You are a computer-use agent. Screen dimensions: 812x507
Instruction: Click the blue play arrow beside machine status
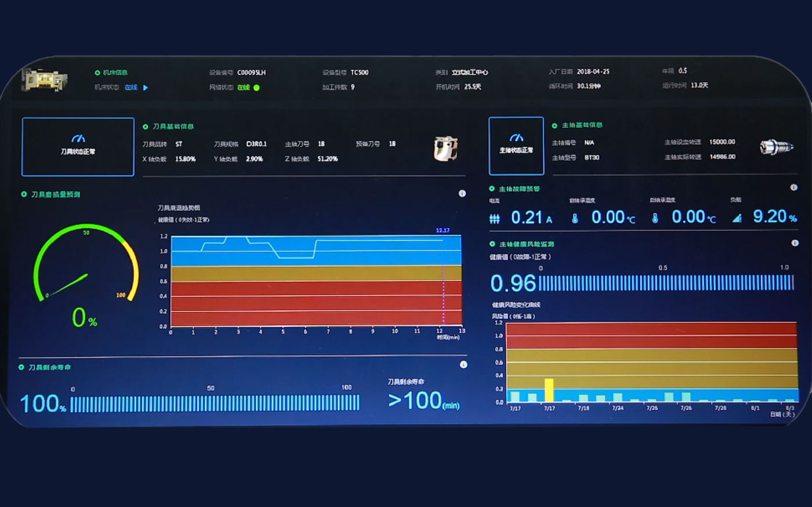(146, 88)
